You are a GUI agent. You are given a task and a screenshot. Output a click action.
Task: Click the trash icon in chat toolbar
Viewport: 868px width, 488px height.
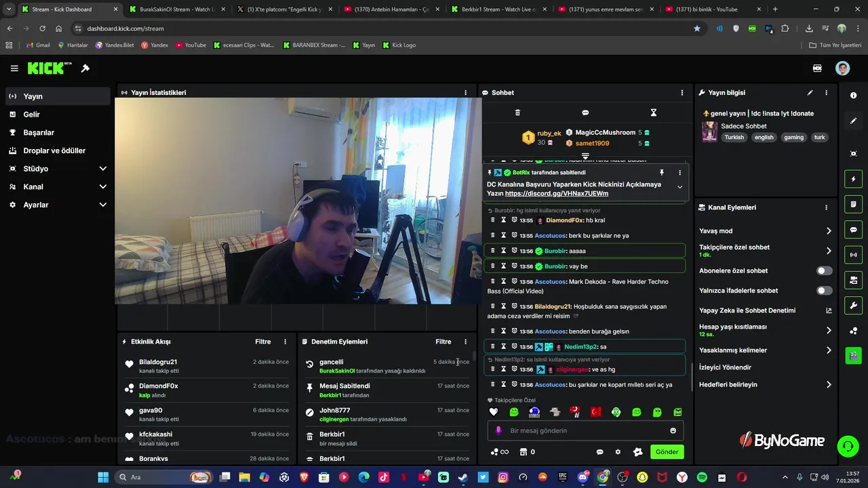point(517,113)
